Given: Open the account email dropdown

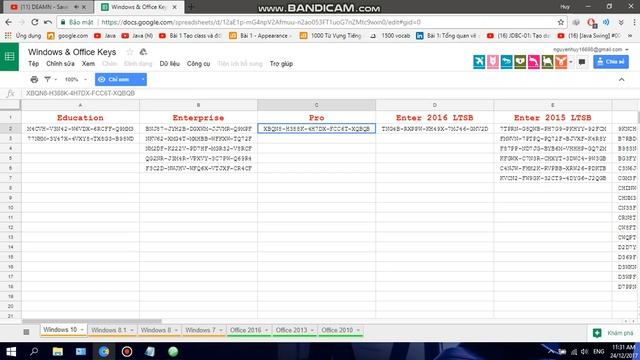Looking at the screenshot, I should point(627,49).
